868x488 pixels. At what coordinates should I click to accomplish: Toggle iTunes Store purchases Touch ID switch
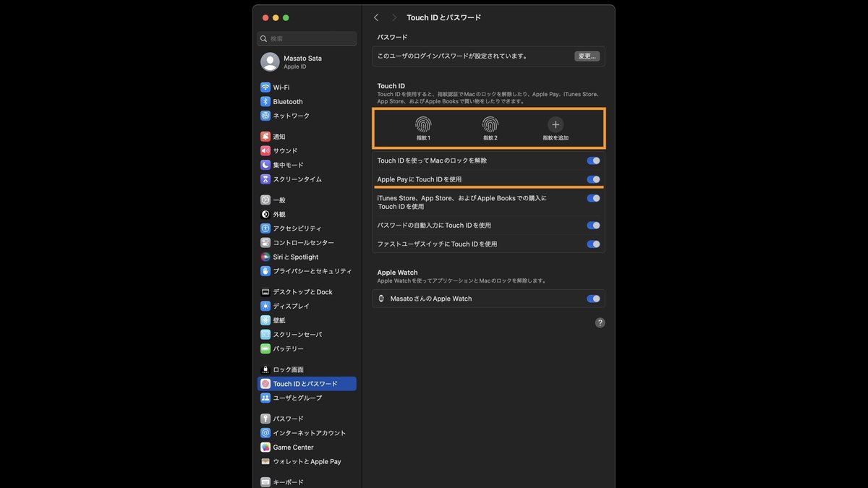pos(593,198)
